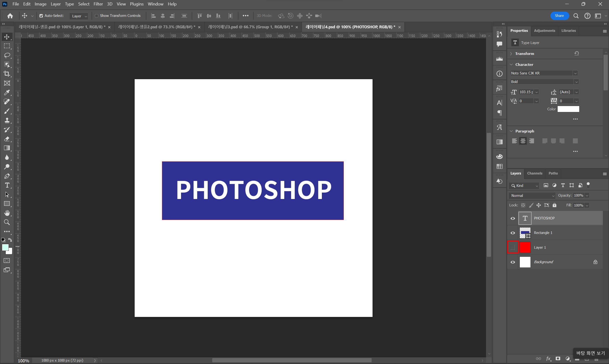Click the blue Share button
609x364 pixels.
559,16
